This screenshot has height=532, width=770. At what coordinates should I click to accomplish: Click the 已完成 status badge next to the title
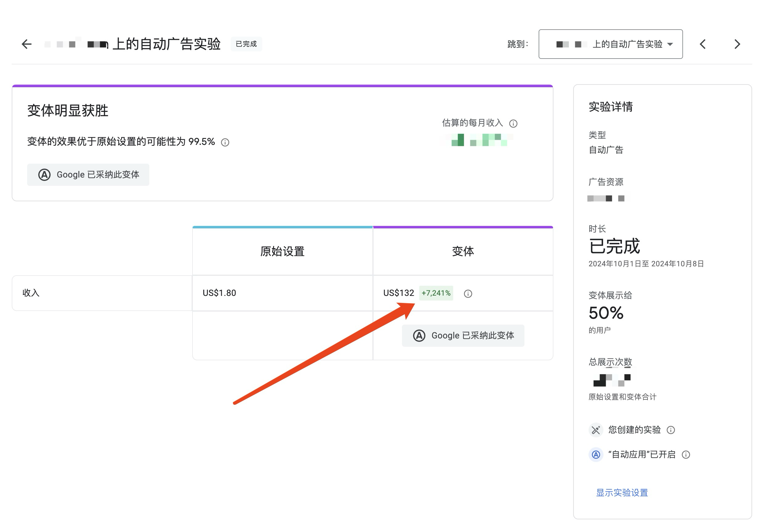pyautogui.click(x=246, y=44)
